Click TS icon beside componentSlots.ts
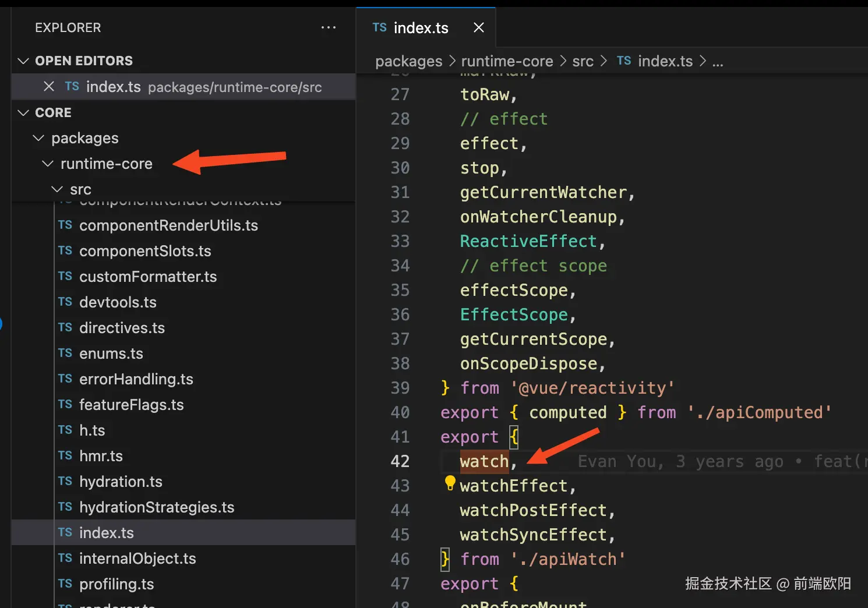The width and height of the screenshot is (868, 608). pyautogui.click(x=65, y=250)
